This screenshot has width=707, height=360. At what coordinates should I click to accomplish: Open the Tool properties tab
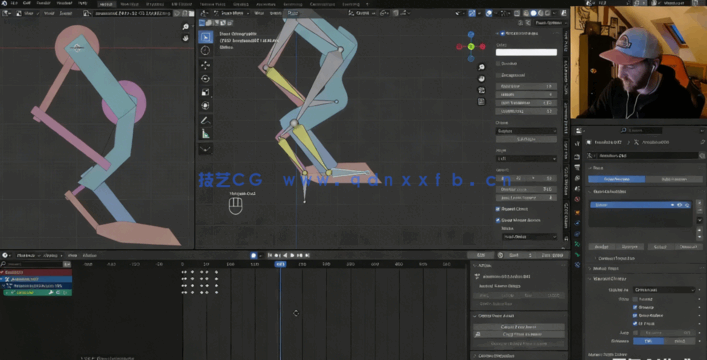click(x=577, y=144)
